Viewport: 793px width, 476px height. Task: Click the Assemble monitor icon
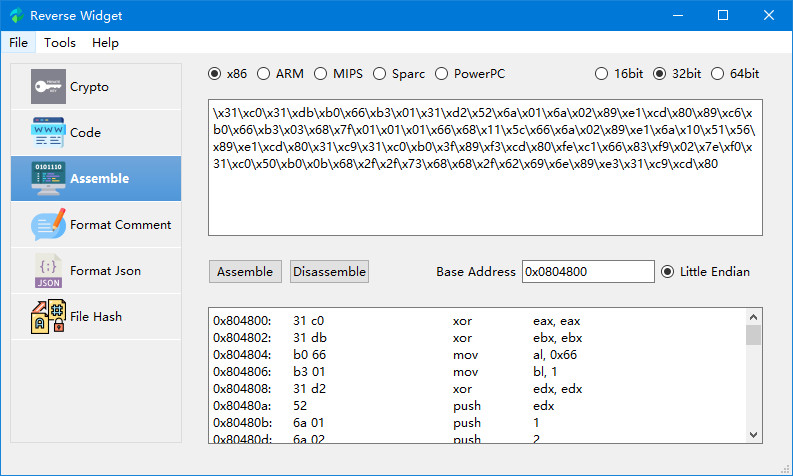coord(48,179)
